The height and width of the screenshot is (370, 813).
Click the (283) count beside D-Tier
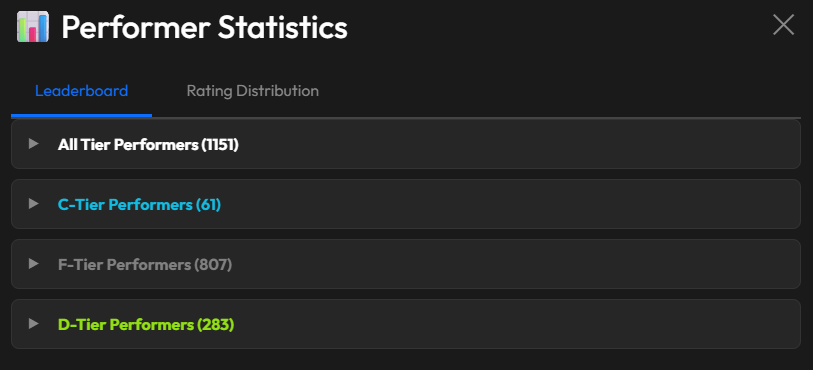coord(216,325)
